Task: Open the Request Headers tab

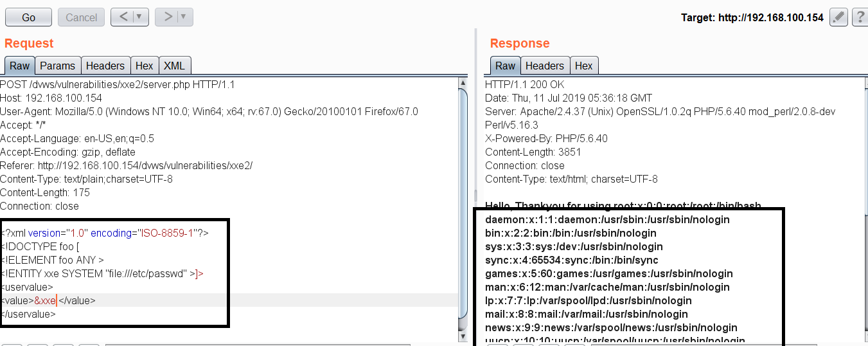Action: (105, 66)
